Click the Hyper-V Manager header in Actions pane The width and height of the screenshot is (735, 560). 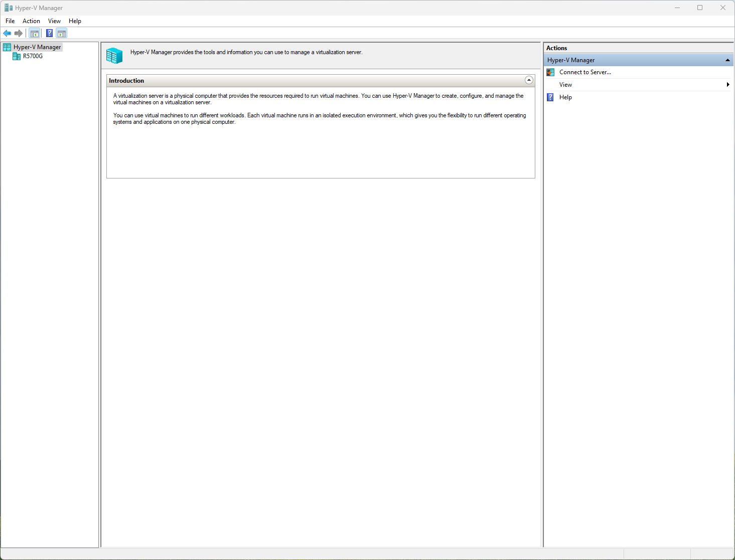click(x=638, y=60)
